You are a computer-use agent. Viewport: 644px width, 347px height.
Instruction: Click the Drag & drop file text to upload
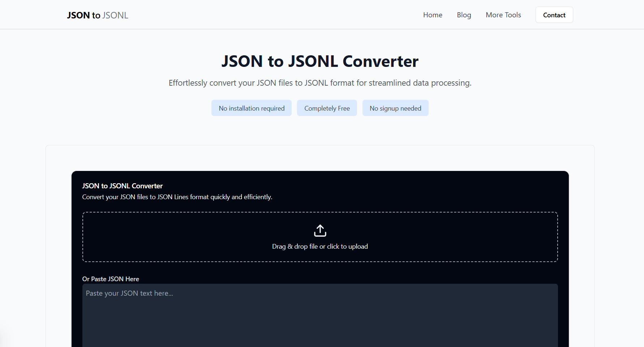tap(320, 246)
